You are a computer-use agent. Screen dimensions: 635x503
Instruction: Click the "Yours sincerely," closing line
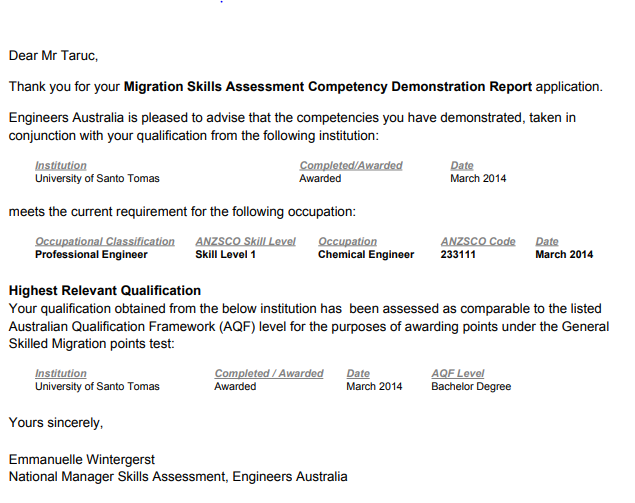pos(56,423)
